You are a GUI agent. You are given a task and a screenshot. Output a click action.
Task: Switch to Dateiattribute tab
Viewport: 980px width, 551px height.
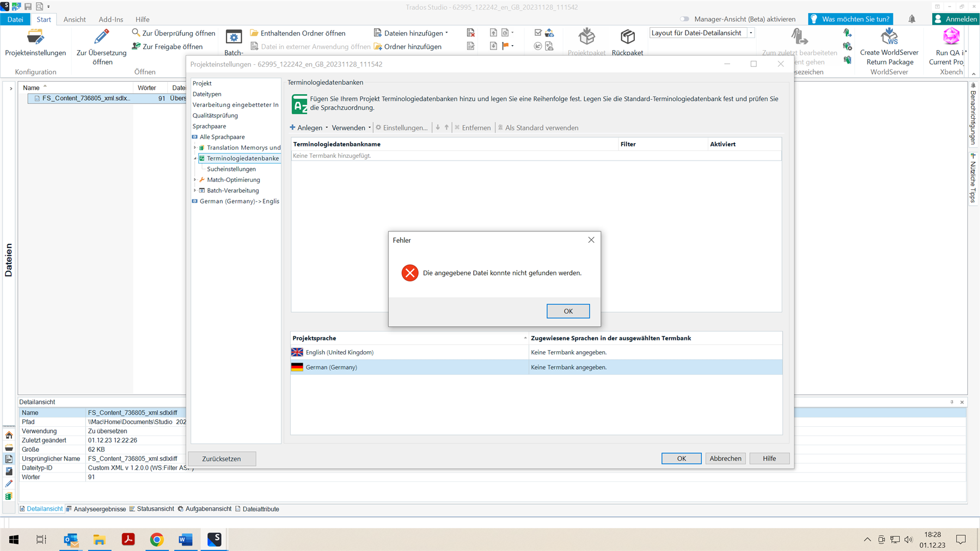click(257, 509)
